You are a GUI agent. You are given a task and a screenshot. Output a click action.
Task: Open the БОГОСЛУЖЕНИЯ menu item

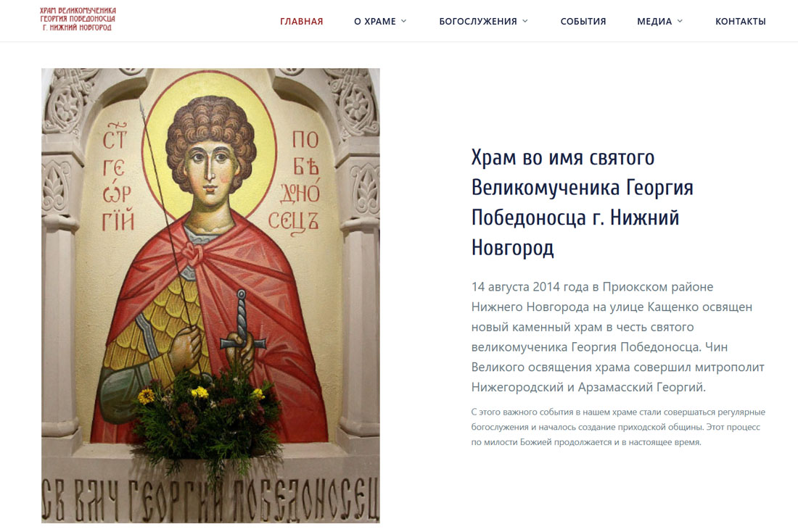[478, 21]
